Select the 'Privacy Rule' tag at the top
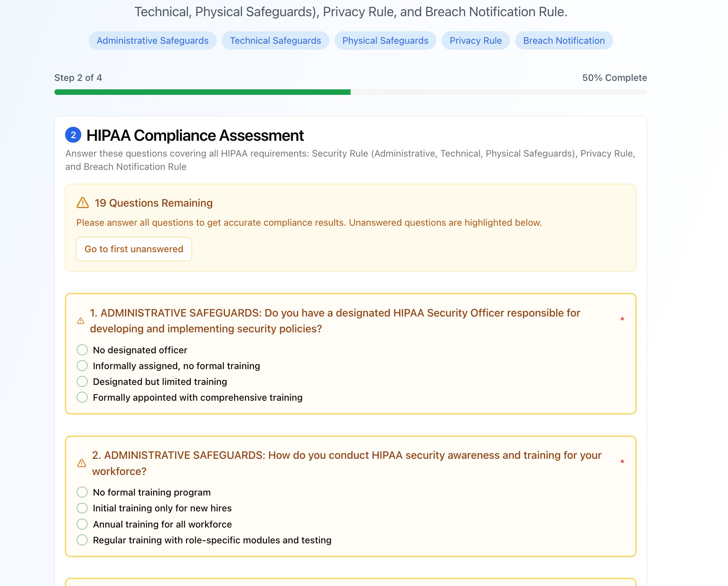The image size is (728, 586). coord(475,40)
